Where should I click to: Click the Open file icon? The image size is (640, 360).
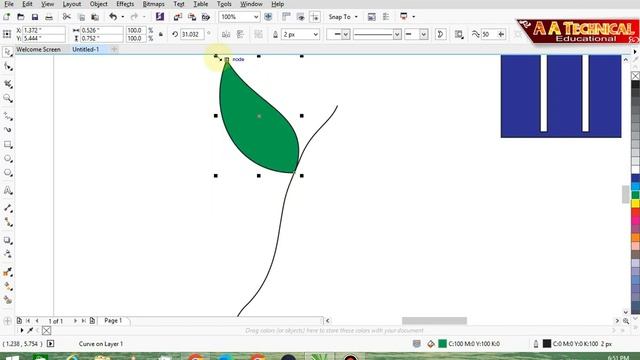(21, 17)
